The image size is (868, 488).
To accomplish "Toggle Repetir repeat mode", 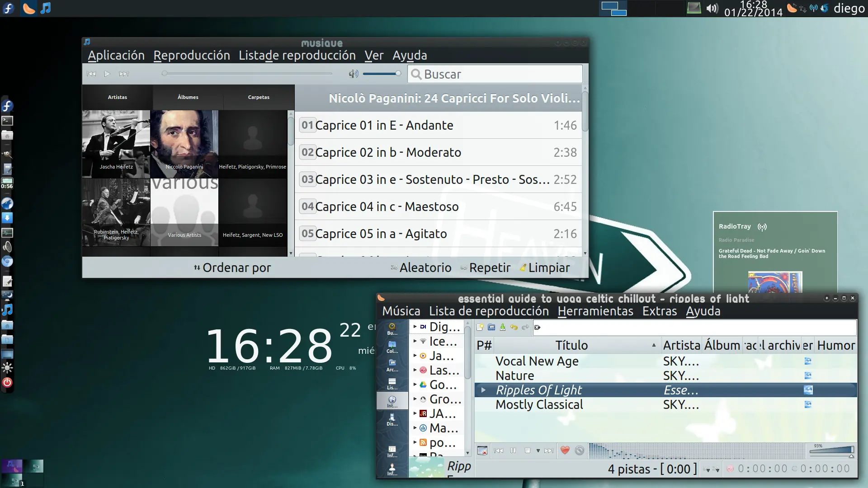I will tap(486, 267).
